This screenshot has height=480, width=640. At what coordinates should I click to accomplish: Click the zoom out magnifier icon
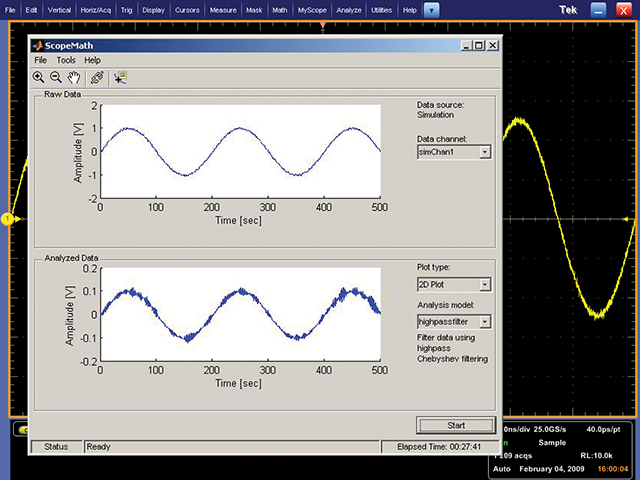pos(55,76)
